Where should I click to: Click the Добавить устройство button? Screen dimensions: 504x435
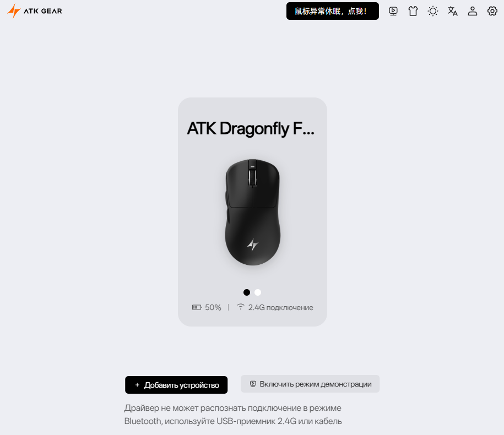(176, 385)
